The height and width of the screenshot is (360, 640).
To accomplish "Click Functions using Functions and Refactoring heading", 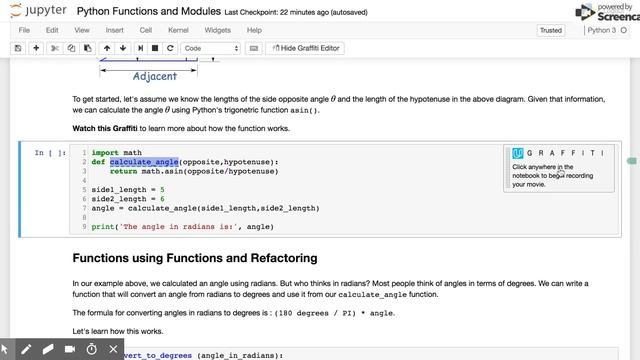I will click(x=195, y=258).
